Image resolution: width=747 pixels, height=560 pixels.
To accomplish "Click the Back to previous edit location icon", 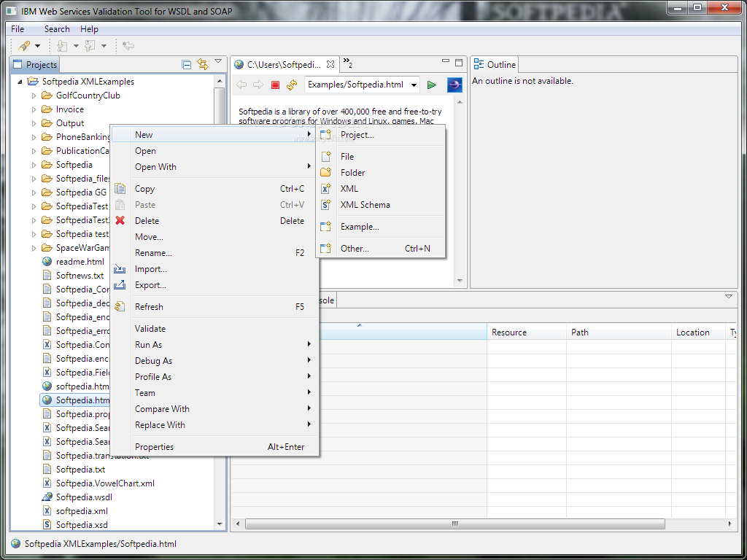I will (128, 46).
